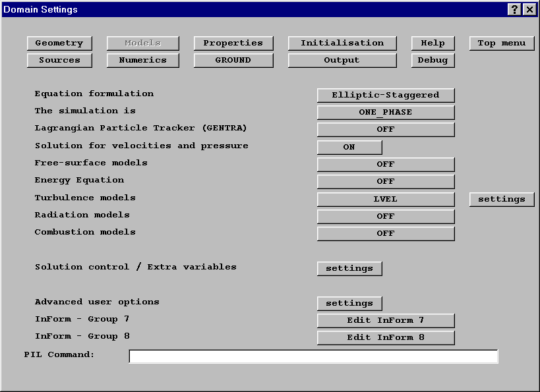Click the Debug button

tap(433, 61)
